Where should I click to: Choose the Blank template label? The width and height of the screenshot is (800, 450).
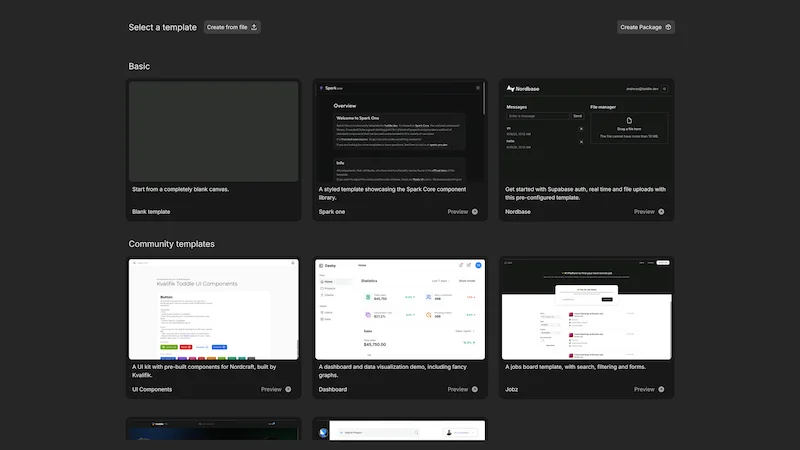151,212
